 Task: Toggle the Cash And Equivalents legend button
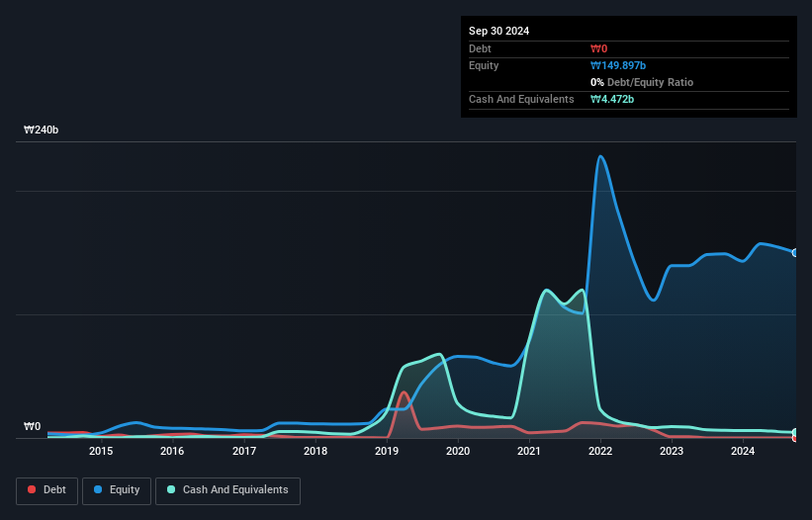coord(227,490)
